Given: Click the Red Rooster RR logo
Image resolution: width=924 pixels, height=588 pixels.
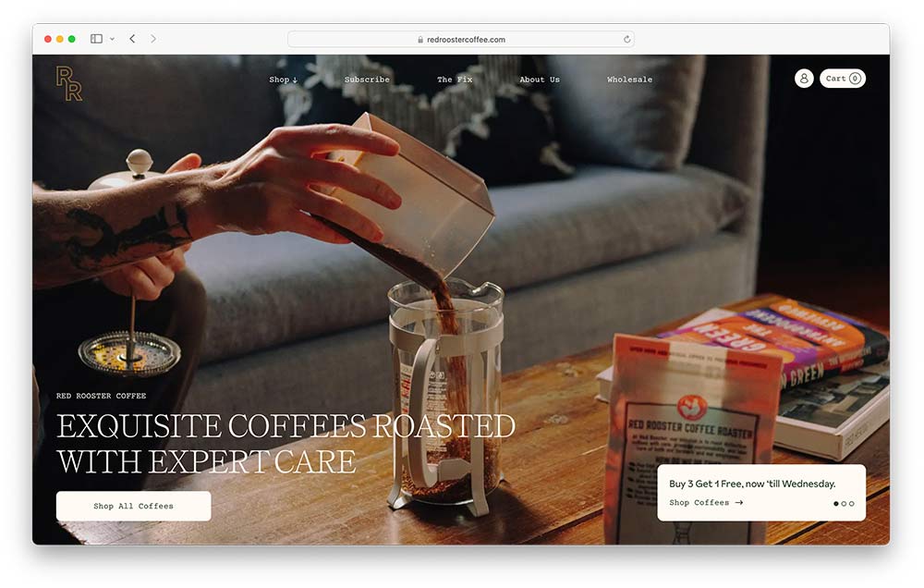Looking at the screenshot, I should pyautogui.click(x=69, y=83).
